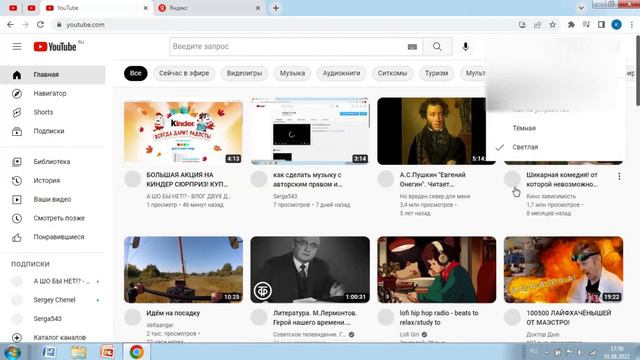This screenshot has width=640, height=360.
Task: Open Chrome extensions puzzle icon
Action: (x=571, y=24)
